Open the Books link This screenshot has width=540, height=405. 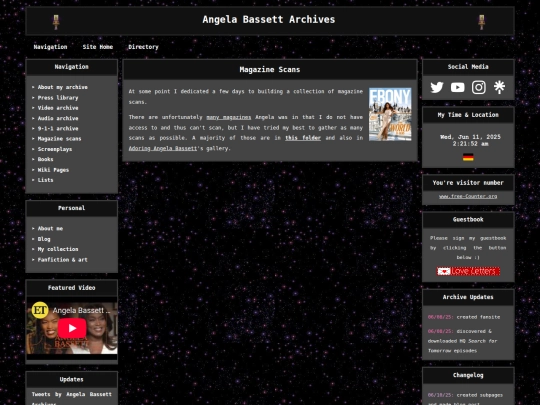tap(45, 159)
